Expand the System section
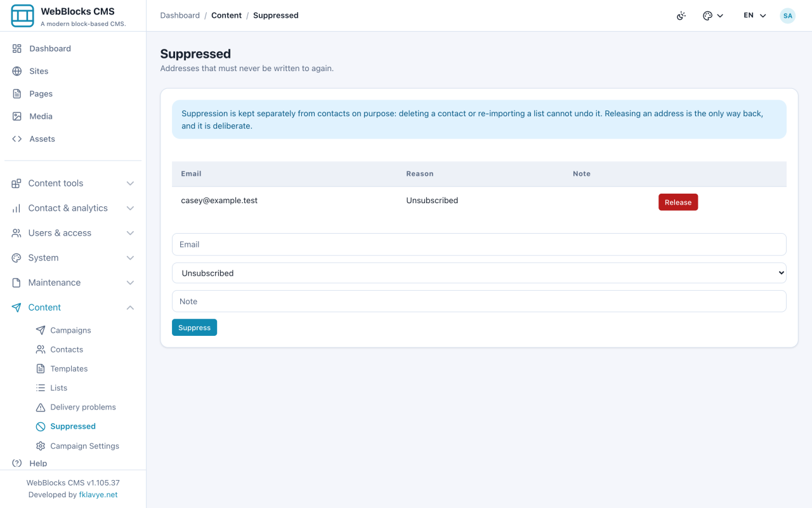Image resolution: width=812 pixels, height=508 pixels. click(73, 258)
